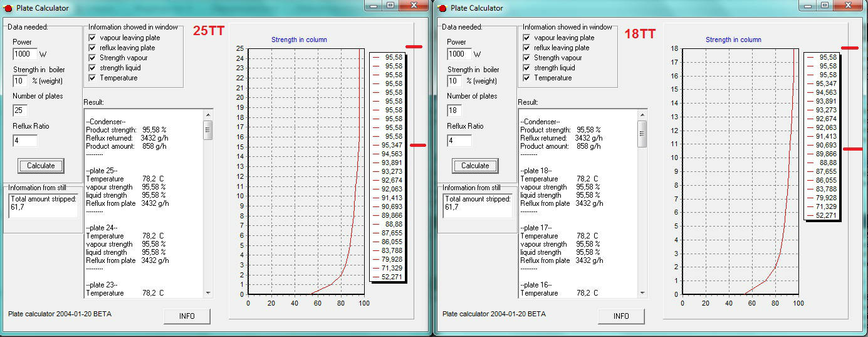Uncheck 'strength liquid' in left window
Image resolution: width=868 pixels, height=337 pixels.
93,68
